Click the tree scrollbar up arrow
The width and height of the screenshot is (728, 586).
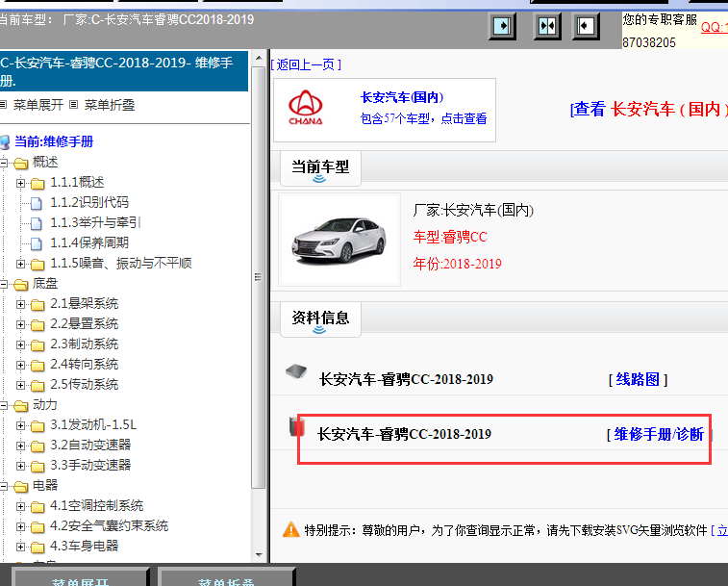tap(259, 59)
